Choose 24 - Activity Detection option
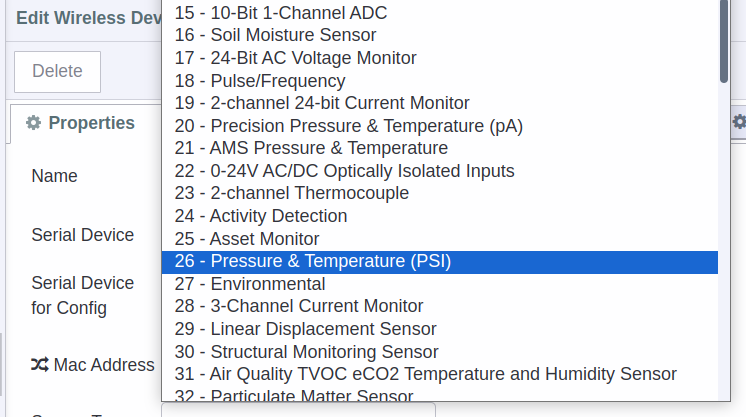This screenshot has width=746, height=417. click(440, 216)
